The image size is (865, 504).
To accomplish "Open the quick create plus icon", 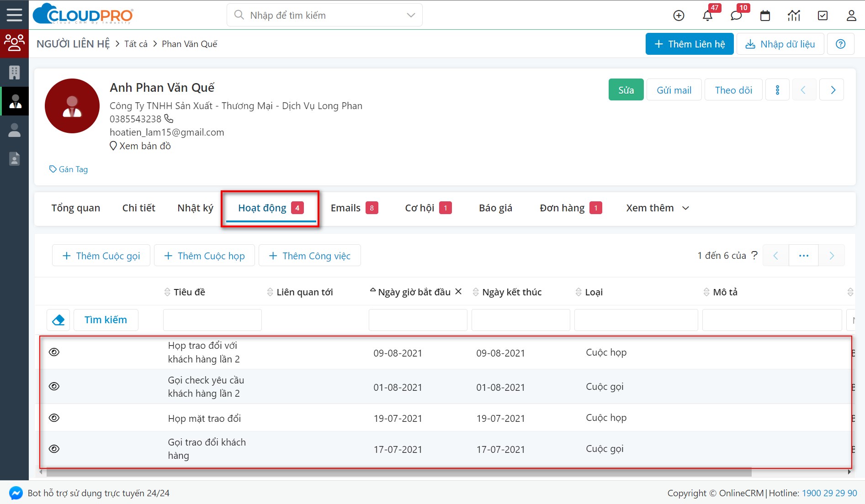I will 679,16.
